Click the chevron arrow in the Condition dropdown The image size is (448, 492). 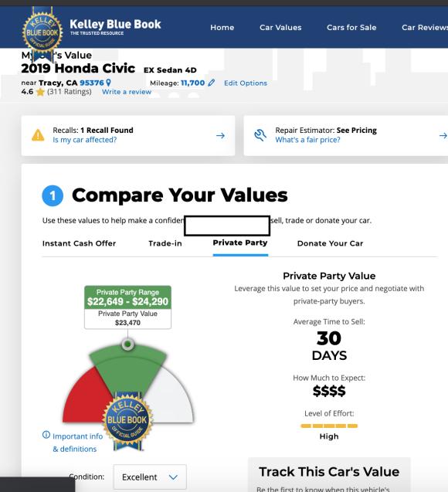point(173,477)
